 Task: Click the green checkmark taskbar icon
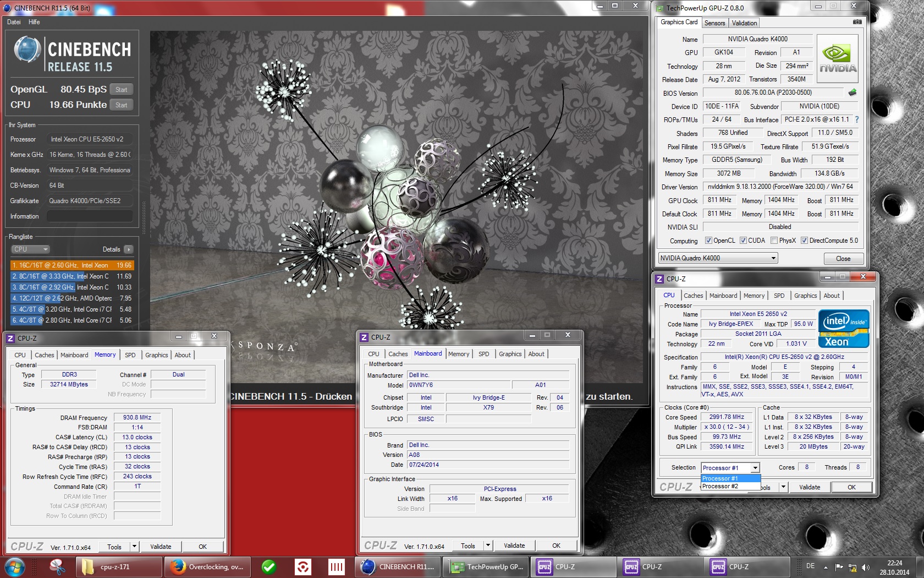coord(269,567)
